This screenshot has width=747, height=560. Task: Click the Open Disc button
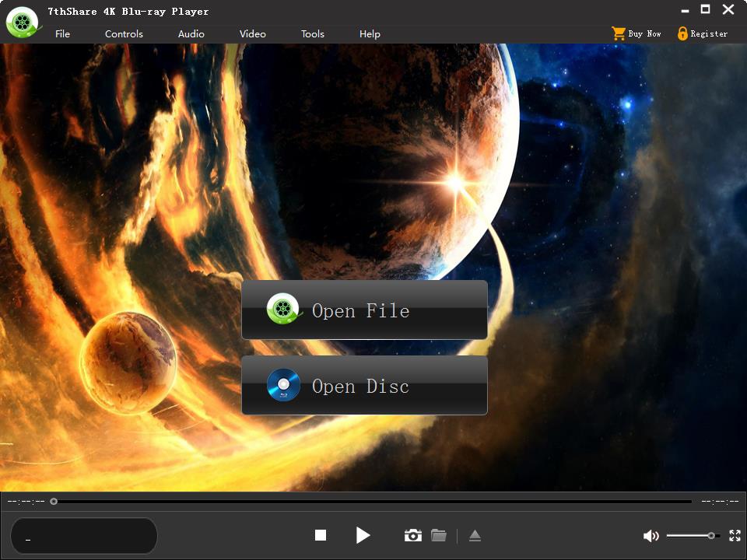pyautogui.click(x=364, y=386)
